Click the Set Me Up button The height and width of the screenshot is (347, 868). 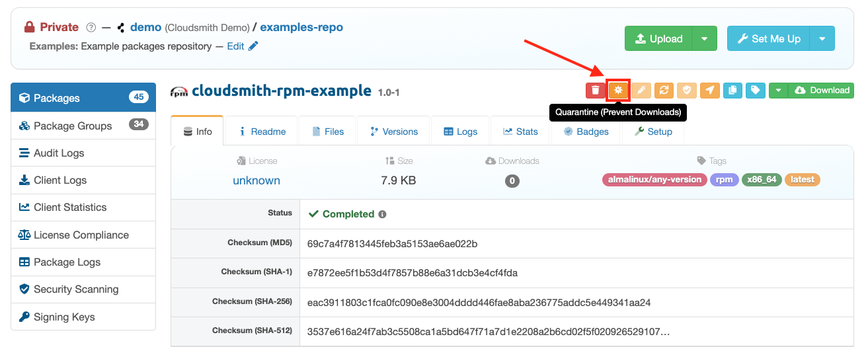[x=768, y=38]
